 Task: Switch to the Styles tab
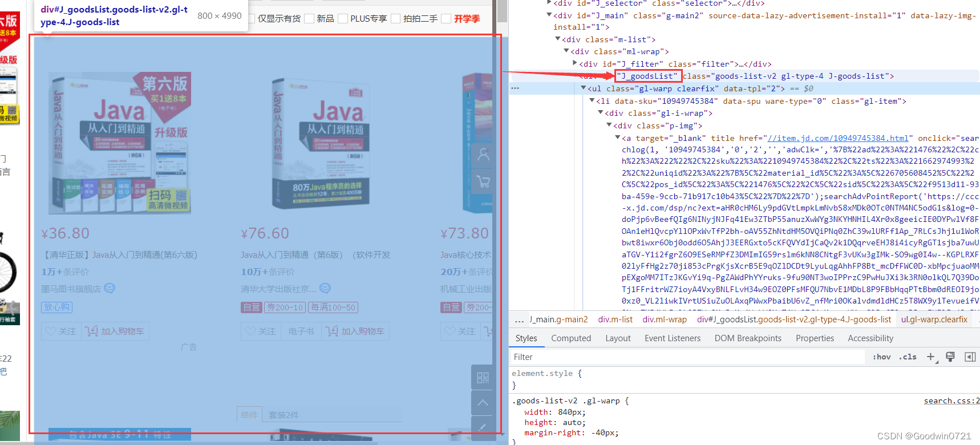(x=526, y=338)
